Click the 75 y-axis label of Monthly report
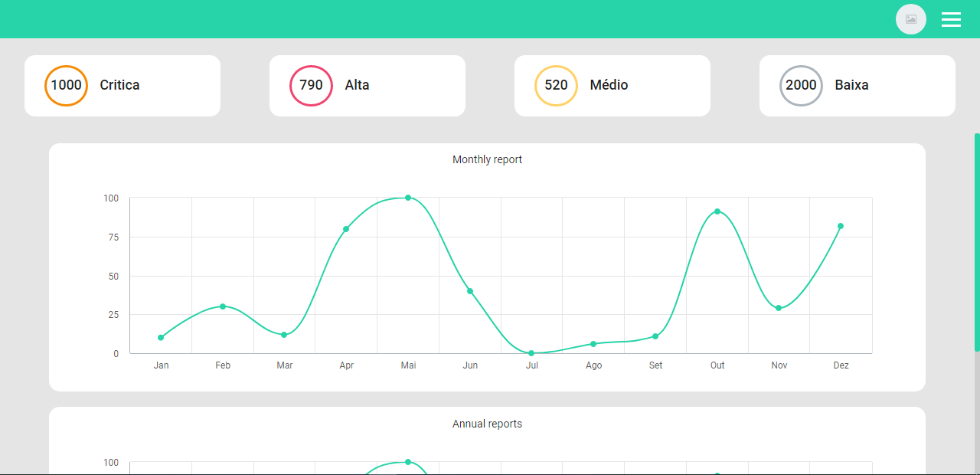The width and height of the screenshot is (980, 475). tap(113, 237)
